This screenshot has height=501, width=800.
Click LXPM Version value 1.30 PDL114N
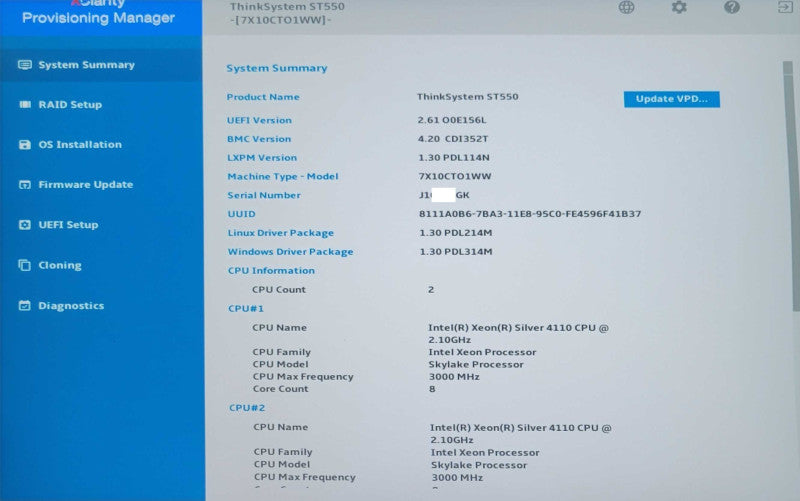coord(454,158)
